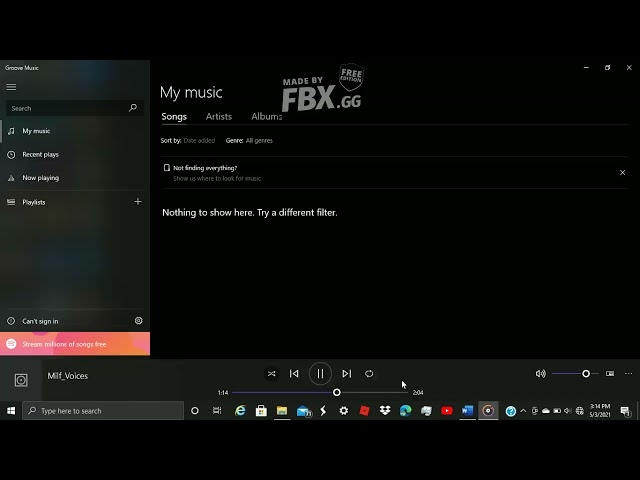Screen dimensions: 640x480
Task: Skip to the next track
Action: [x=347, y=374]
